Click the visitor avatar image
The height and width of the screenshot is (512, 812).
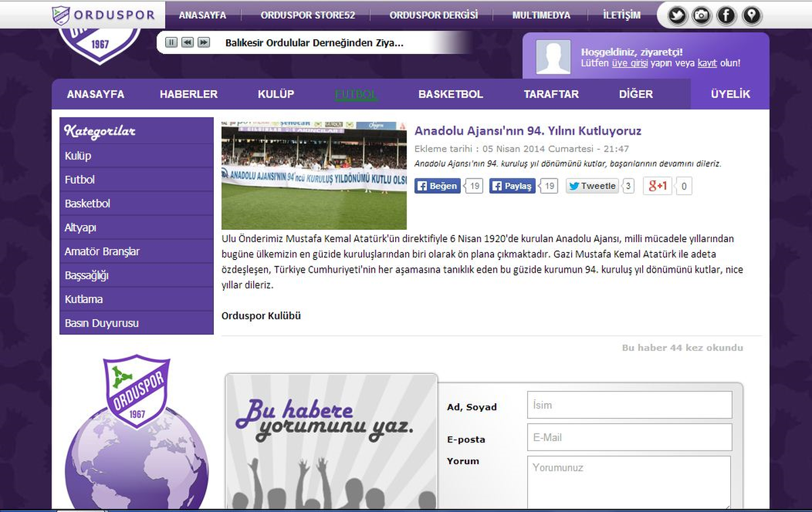(x=554, y=57)
